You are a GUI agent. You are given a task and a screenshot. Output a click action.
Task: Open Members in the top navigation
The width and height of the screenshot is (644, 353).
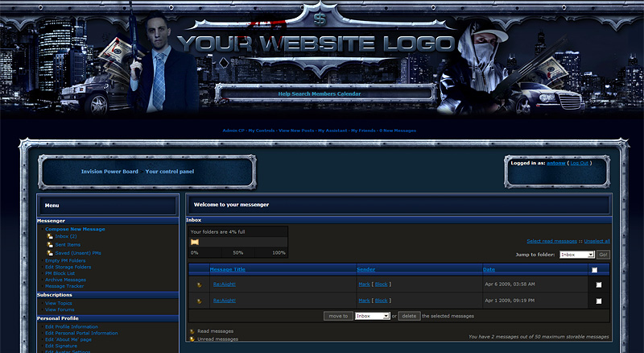tap(322, 93)
